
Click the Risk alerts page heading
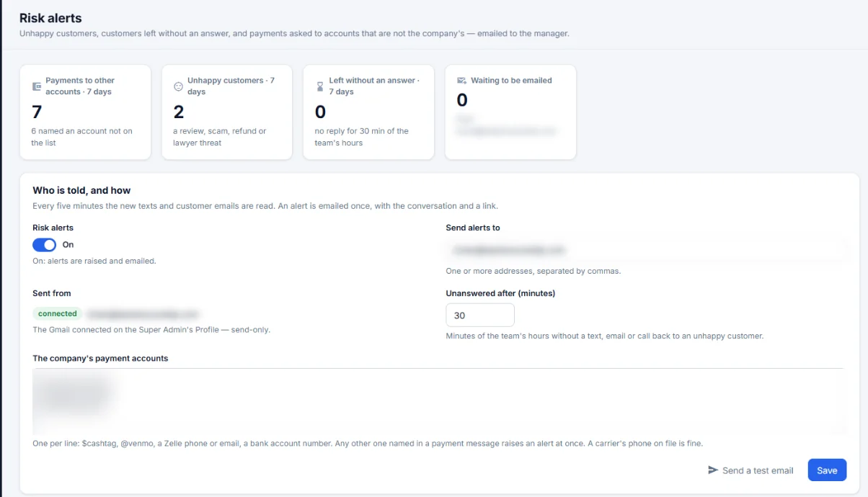[50, 18]
